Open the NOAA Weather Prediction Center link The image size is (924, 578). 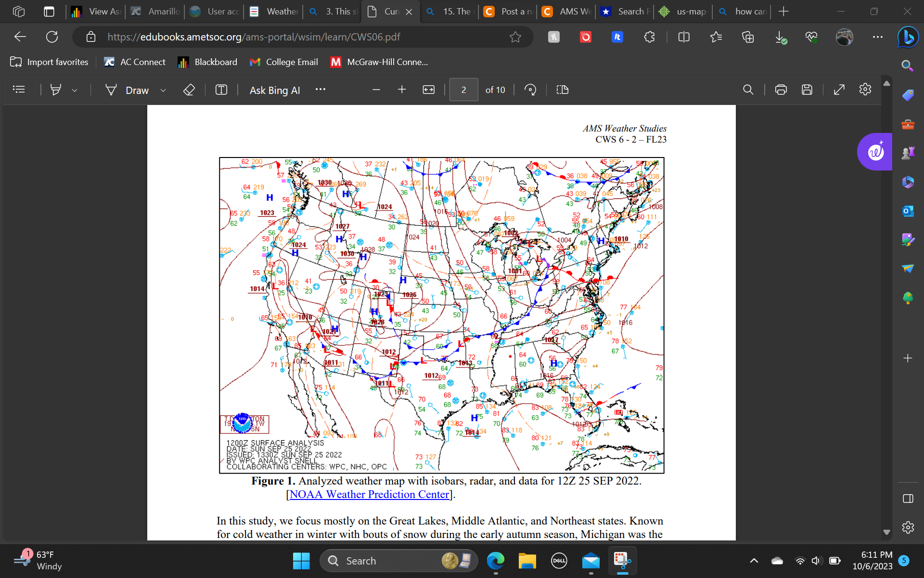click(x=369, y=494)
